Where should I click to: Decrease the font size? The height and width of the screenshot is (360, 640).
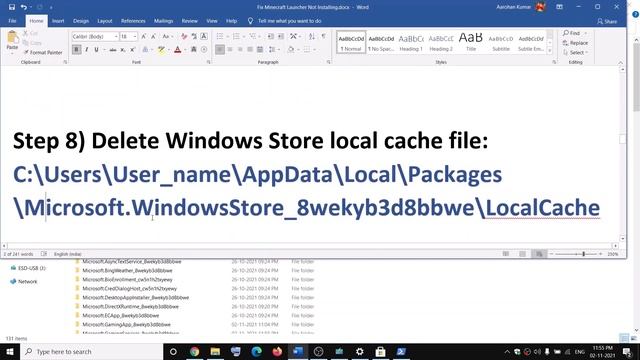153,37
